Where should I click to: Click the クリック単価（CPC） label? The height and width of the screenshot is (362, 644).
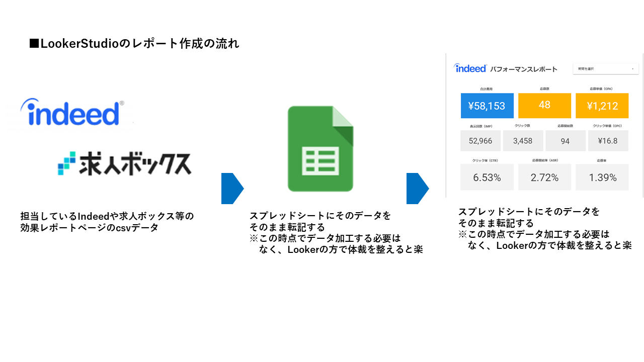608,126
